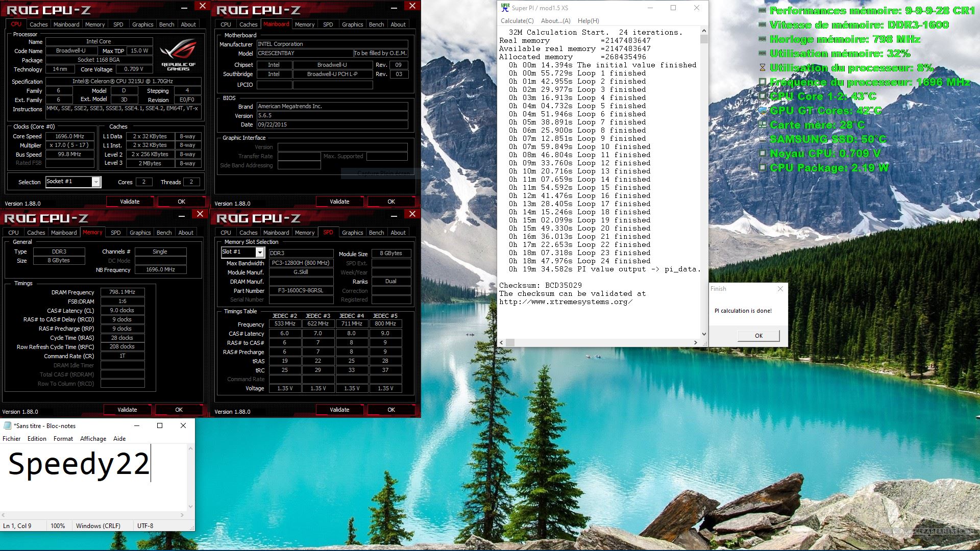The width and height of the screenshot is (980, 551).
Task: Click the Notepad title bar icon
Action: pyautogui.click(x=7, y=425)
